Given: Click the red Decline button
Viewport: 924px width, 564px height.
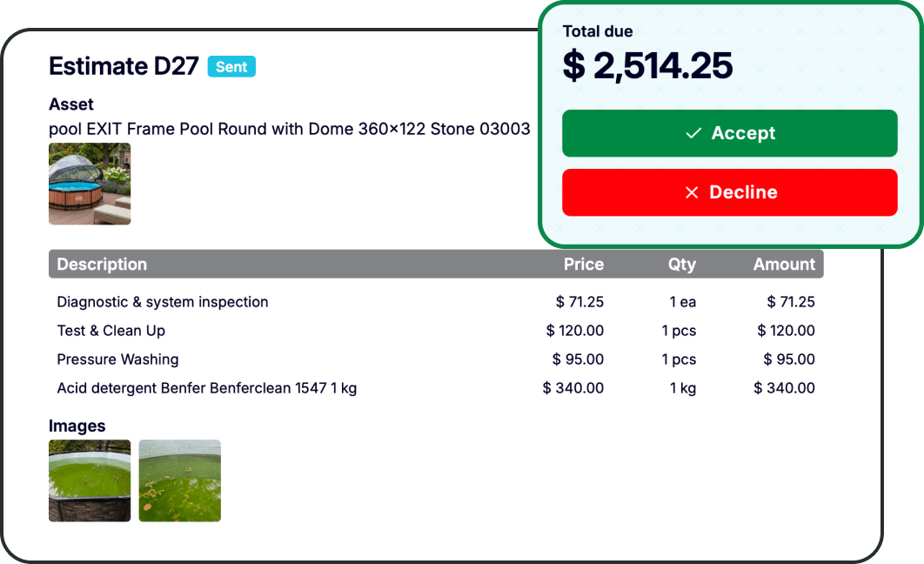Looking at the screenshot, I should [729, 192].
